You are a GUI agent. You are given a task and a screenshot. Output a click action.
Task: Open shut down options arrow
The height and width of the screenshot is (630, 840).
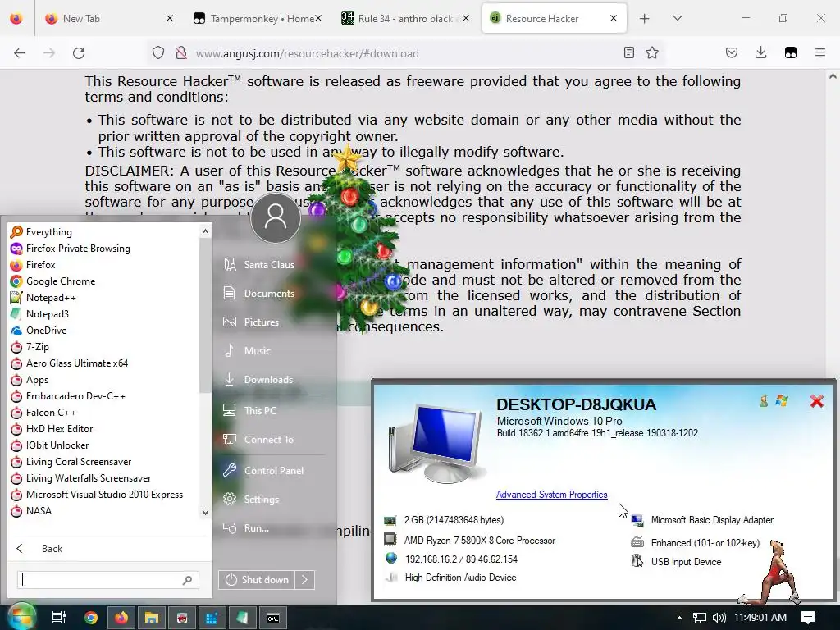click(x=305, y=580)
